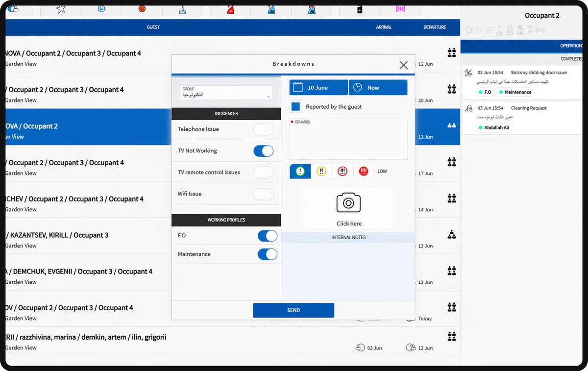Viewport: 588px width, 371px height.
Task: Click occupants icon on KAZANTSEV, KIRILL row
Action: (452, 235)
